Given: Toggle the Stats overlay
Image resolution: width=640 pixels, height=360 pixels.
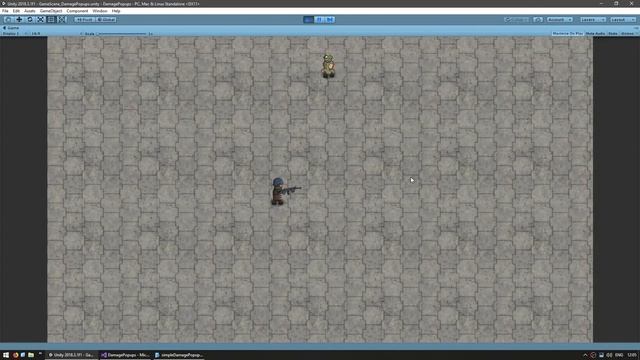Looking at the screenshot, I should tap(613, 33).
